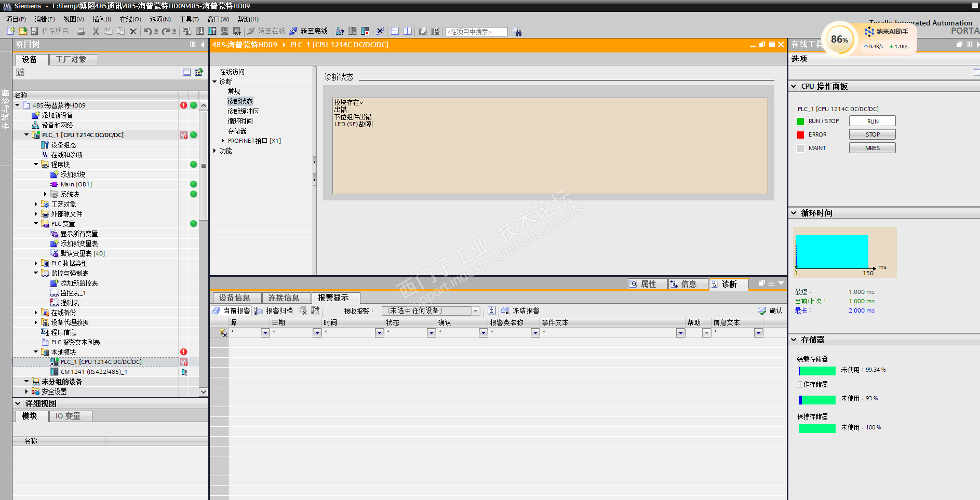Click the RUN button on CPU panel
Viewport: 980px width, 500px height.
point(872,121)
